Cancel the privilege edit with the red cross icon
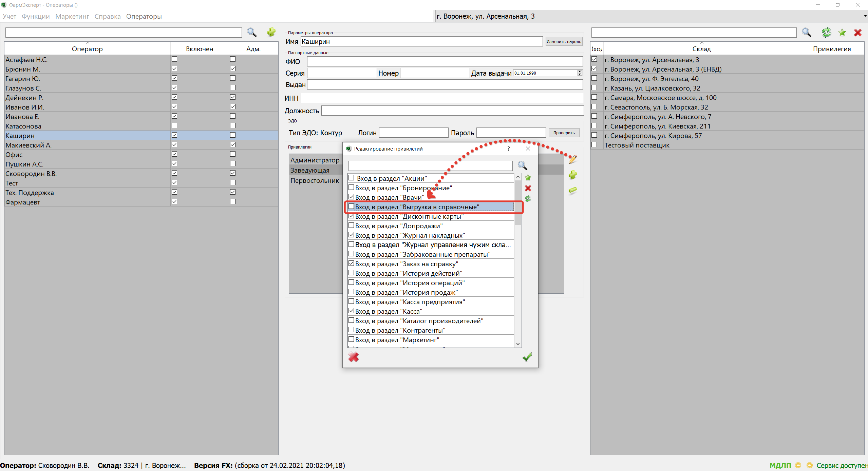The height and width of the screenshot is (471, 868). click(x=354, y=357)
